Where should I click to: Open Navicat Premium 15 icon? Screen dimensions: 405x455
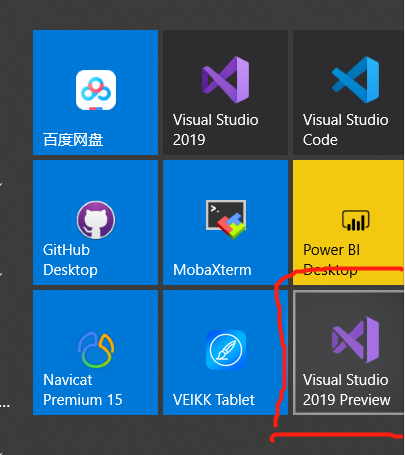(96, 349)
